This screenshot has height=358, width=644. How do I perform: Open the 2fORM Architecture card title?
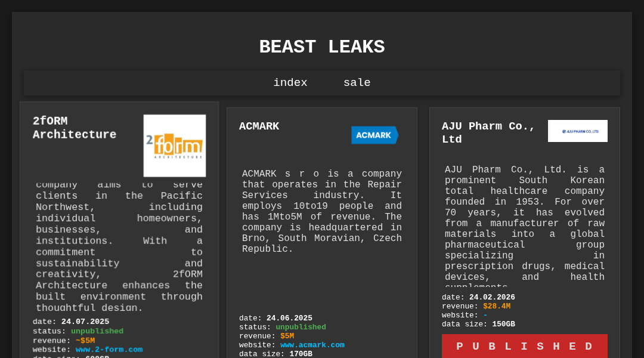pyautogui.click(x=75, y=128)
